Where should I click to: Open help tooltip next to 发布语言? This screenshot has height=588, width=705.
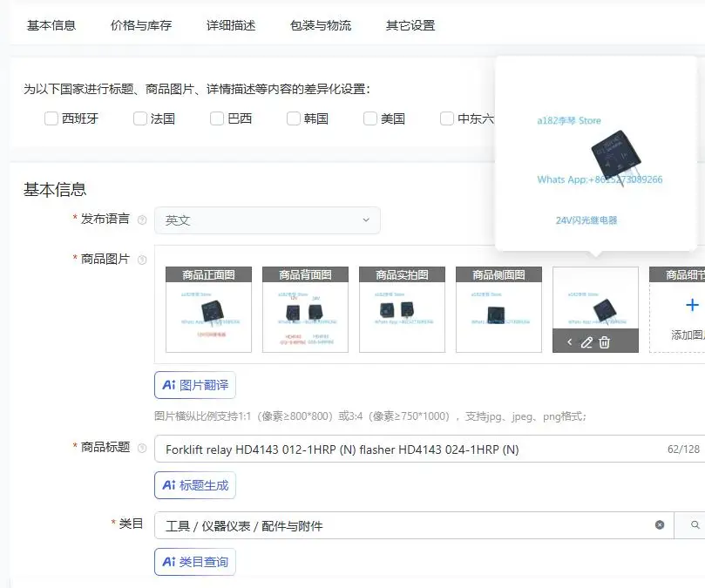coord(142,220)
